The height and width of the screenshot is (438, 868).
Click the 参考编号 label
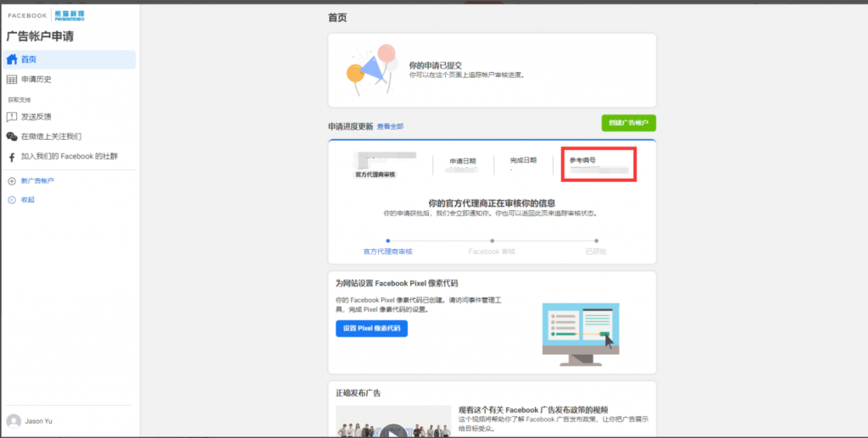tap(583, 160)
